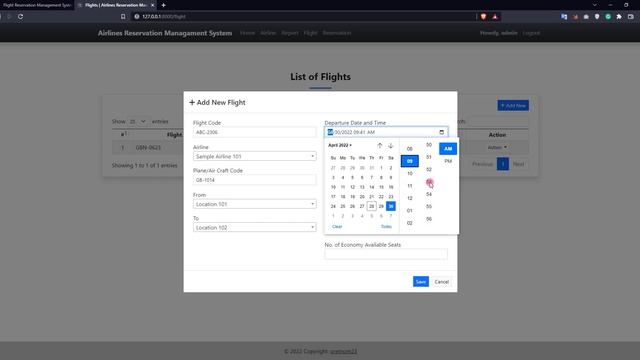Click Clear in the date picker
The image size is (640, 360).
(x=337, y=227)
